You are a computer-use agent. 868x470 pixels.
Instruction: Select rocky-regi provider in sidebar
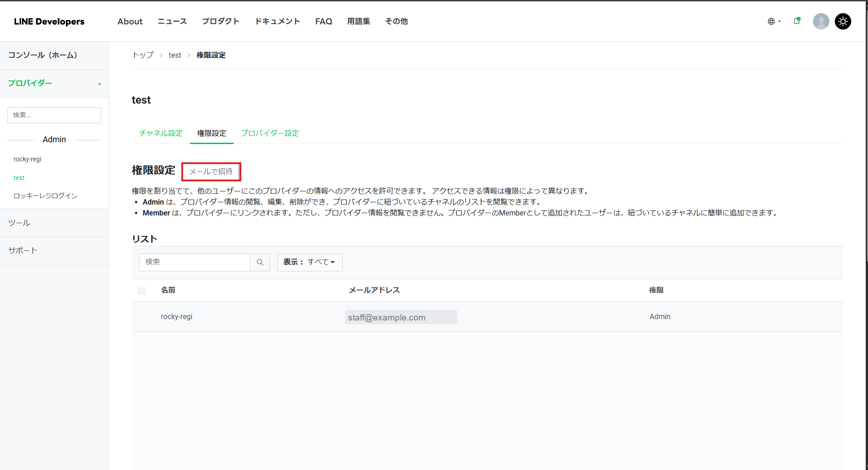click(27, 159)
